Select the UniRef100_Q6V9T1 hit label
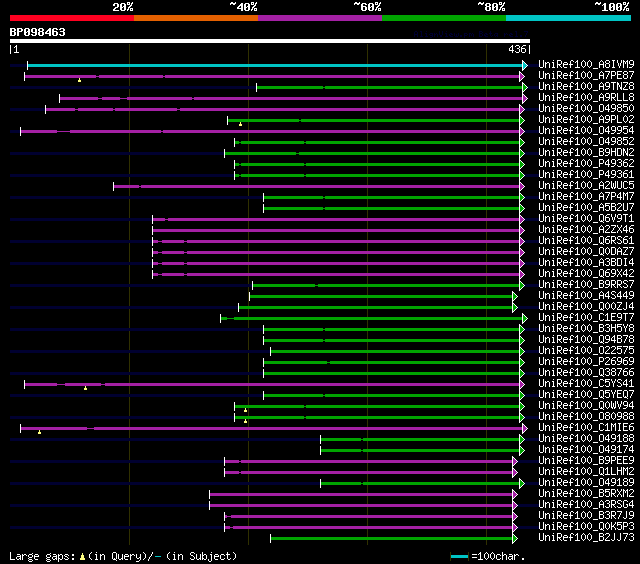This screenshot has height=564, width=640. [x=585, y=219]
